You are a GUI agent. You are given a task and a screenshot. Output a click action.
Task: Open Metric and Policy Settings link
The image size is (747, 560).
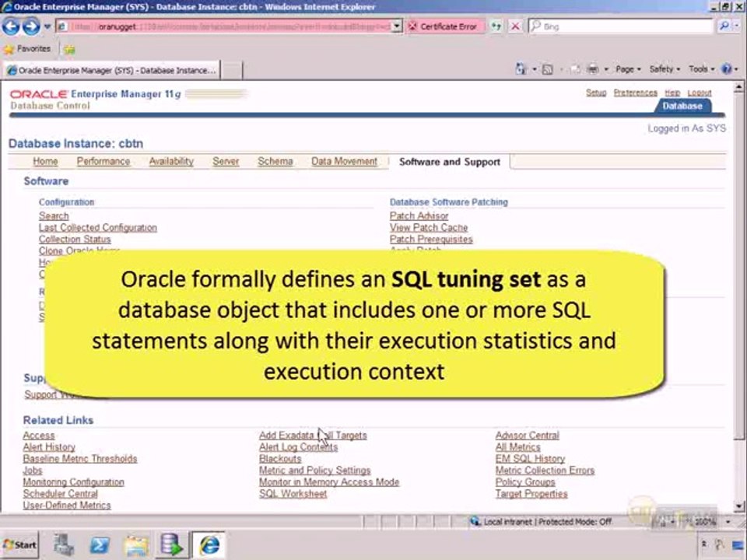315,471
